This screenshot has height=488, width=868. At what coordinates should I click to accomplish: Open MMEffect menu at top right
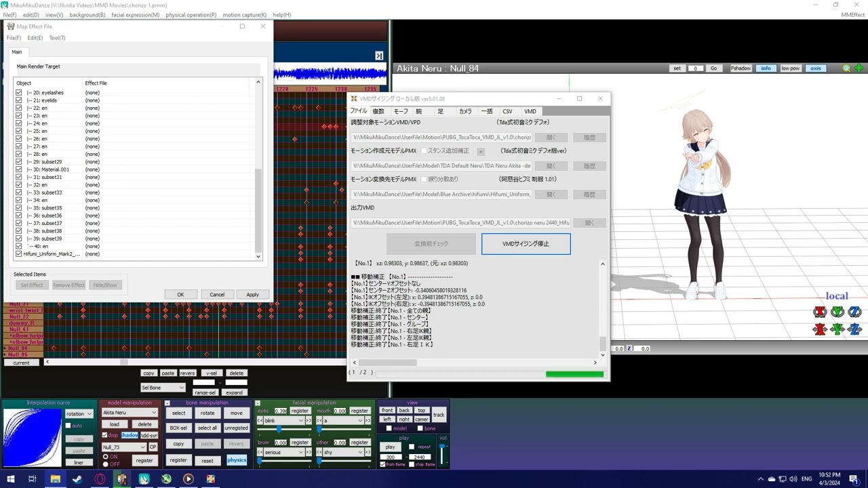852,15
